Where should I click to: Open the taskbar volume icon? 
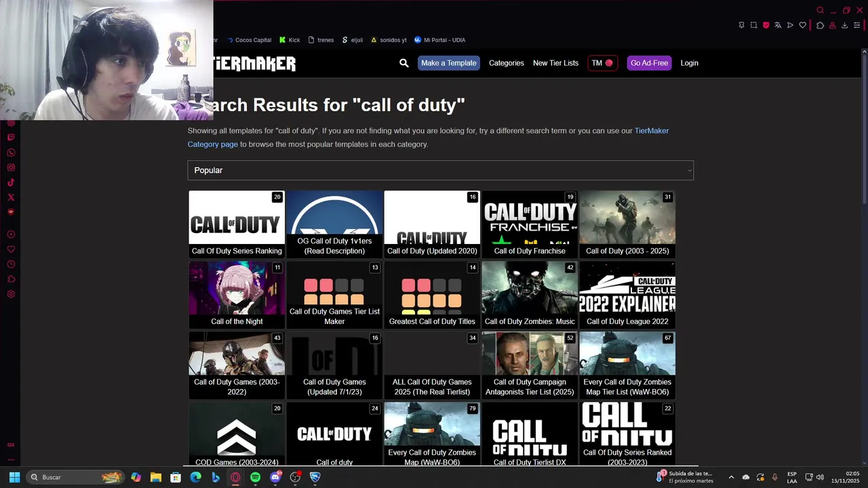pyautogui.click(x=820, y=477)
